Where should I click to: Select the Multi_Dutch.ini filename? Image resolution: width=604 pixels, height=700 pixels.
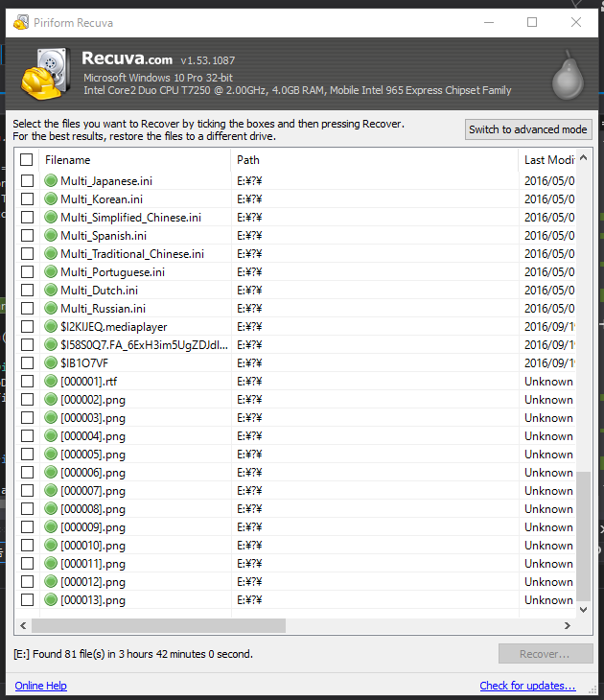99,291
